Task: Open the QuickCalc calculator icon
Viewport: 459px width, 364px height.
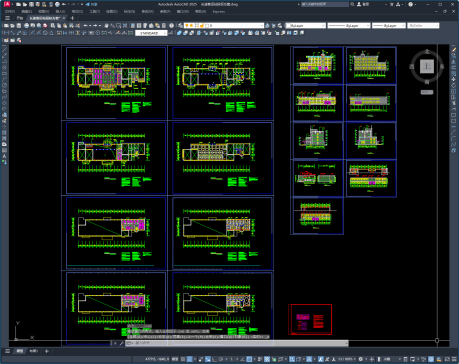Action: coord(164,25)
